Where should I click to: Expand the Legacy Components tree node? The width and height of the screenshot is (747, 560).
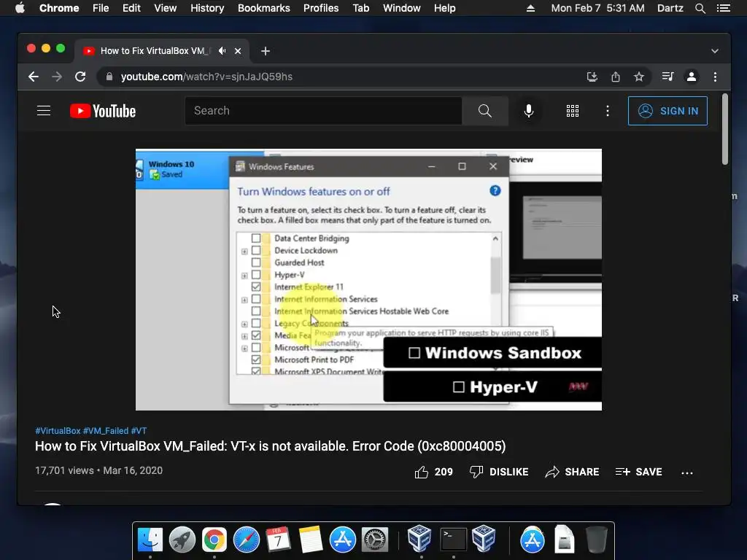[244, 324]
